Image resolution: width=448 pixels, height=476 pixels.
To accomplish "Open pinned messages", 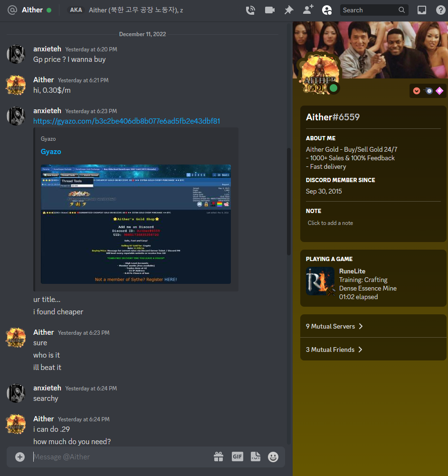I will point(289,10).
